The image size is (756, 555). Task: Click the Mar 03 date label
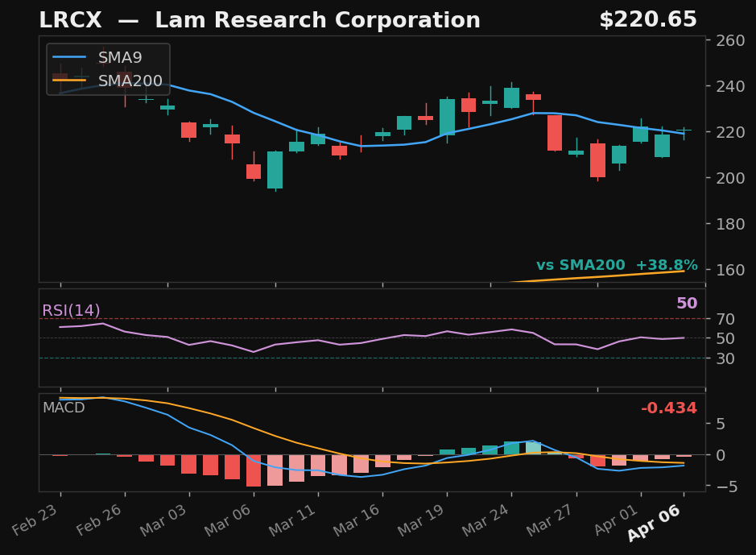tap(163, 520)
